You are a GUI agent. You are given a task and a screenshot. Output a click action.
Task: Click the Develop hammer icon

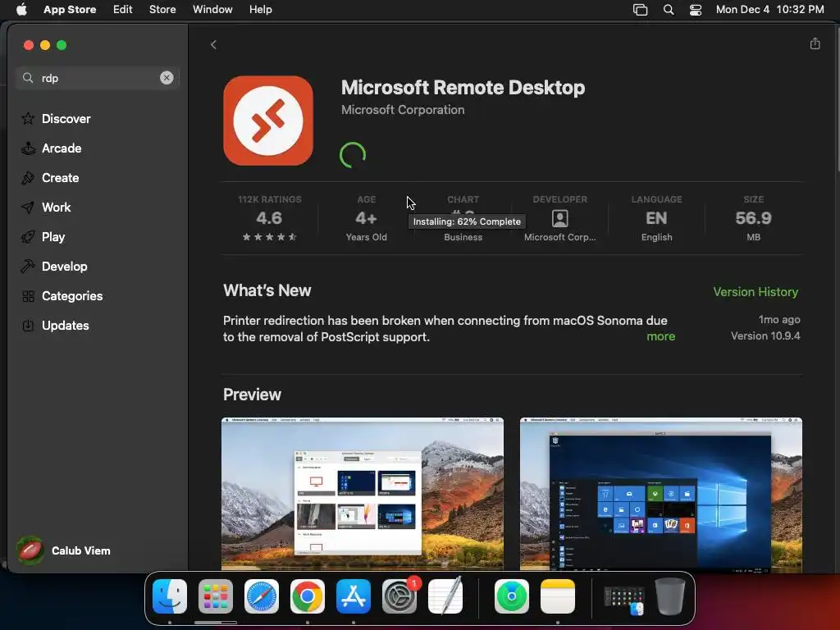28,266
